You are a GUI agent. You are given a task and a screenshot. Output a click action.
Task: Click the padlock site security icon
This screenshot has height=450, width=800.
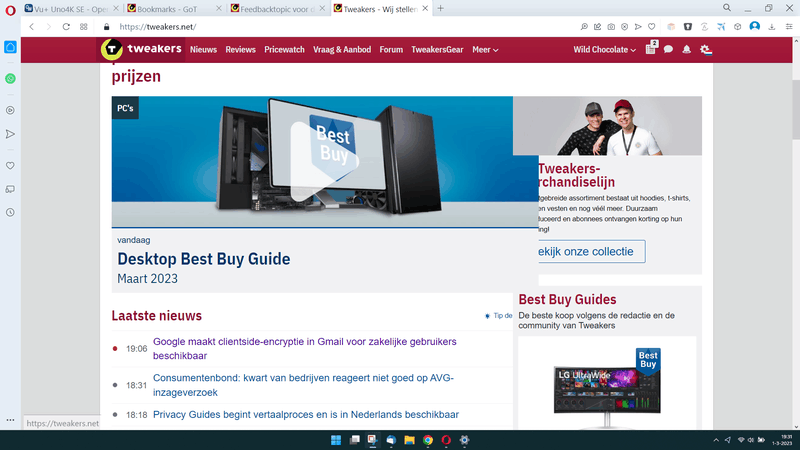coord(106,27)
